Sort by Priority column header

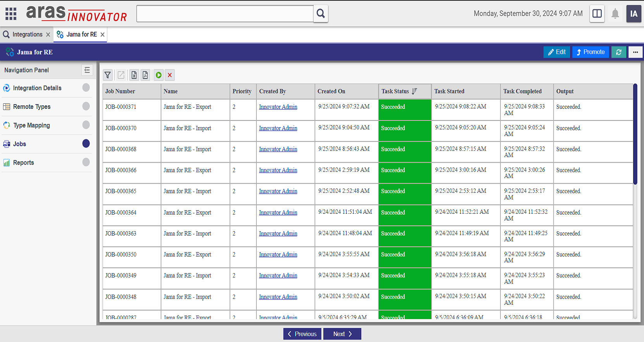243,91
